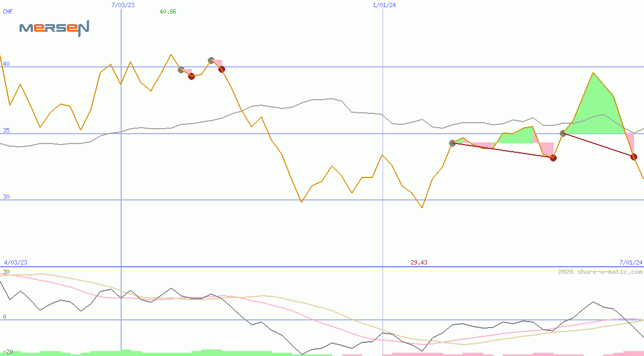The height and width of the screenshot is (356, 644).
Task: Click the 7/01/24 end date label
Action: pyautogui.click(x=631, y=263)
